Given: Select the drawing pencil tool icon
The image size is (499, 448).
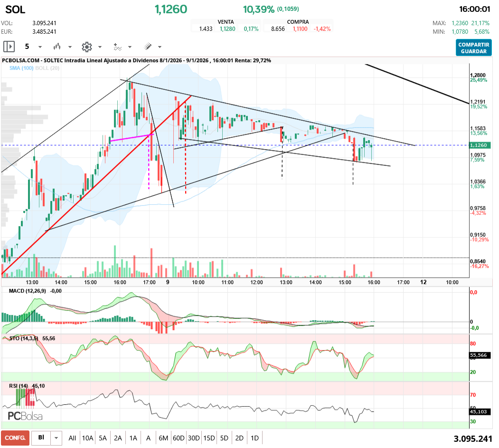Looking at the screenshot, I should [148, 47].
